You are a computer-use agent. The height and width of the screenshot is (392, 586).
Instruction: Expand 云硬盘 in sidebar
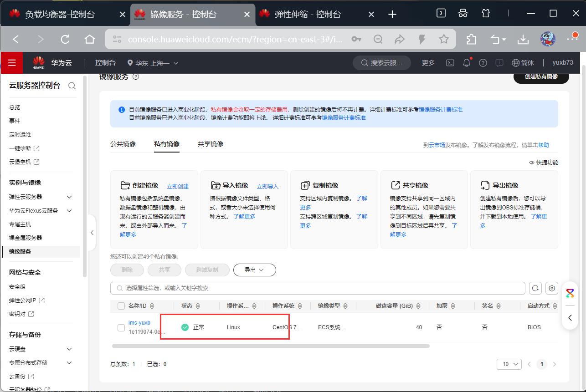[x=69, y=349]
